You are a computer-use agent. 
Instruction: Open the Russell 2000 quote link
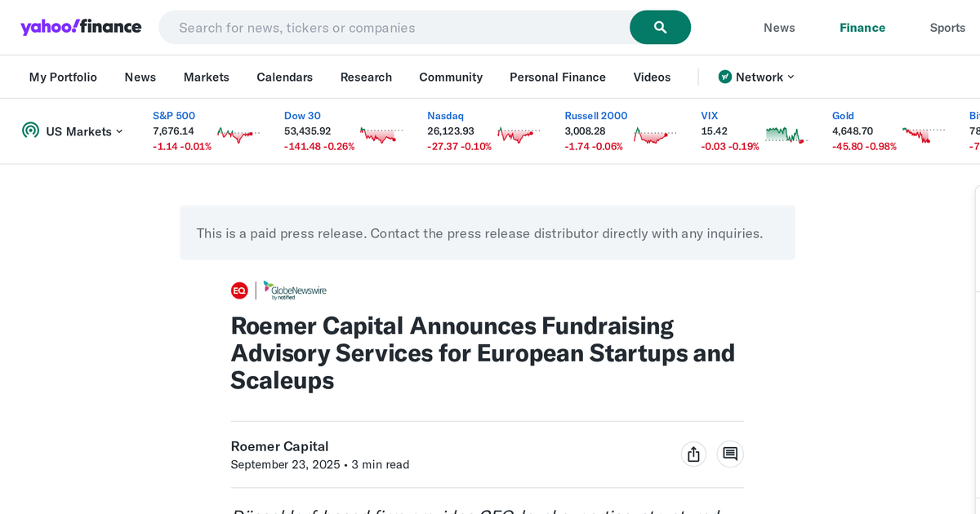pos(596,116)
